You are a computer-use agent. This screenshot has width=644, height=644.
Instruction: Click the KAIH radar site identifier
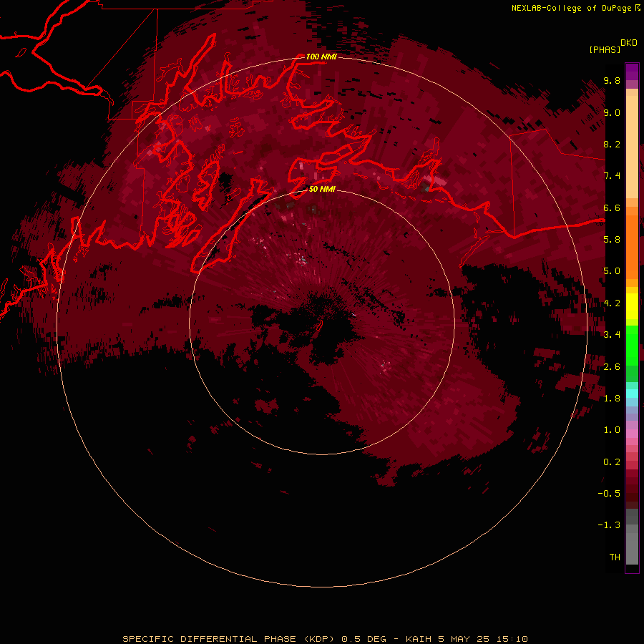(419, 639)
